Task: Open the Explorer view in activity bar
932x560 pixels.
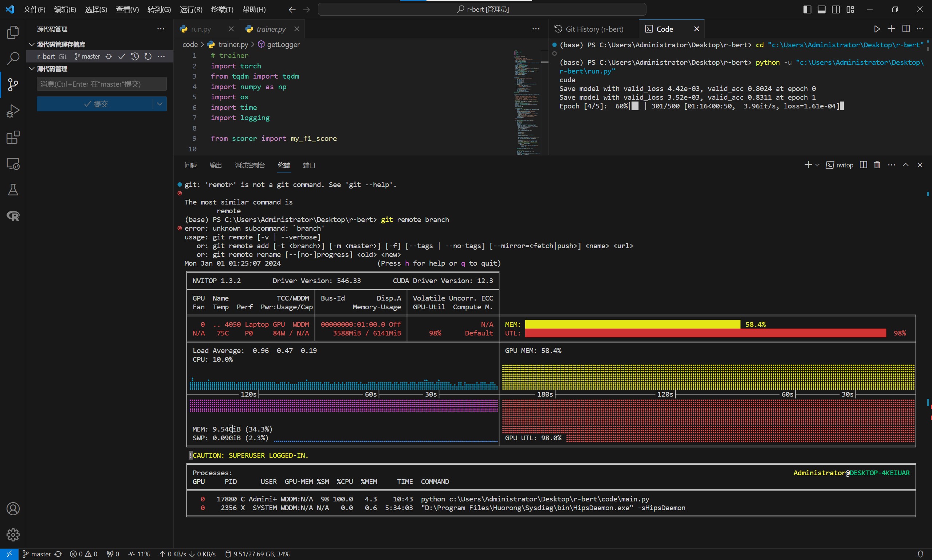Action: click(x=13, y=32)
